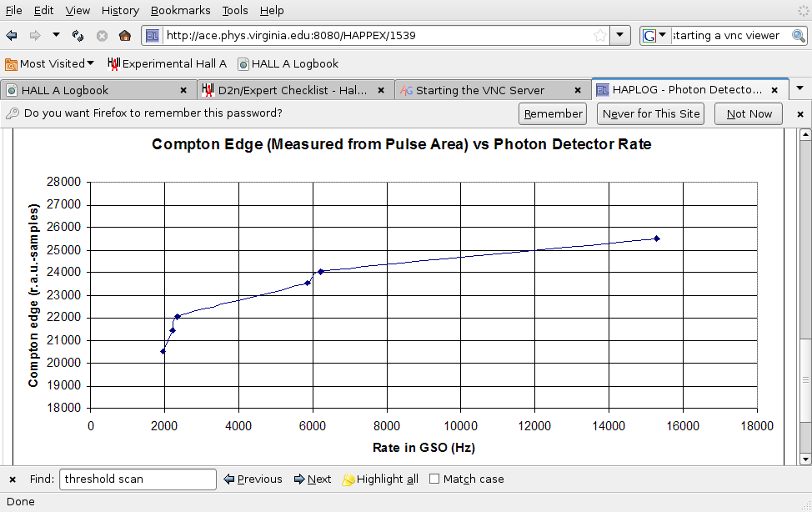Image resolution: width=812 pixels, height=512 pixels.
Task: Click the site identity icon in URL bar
Action: (x=153, y=35)
